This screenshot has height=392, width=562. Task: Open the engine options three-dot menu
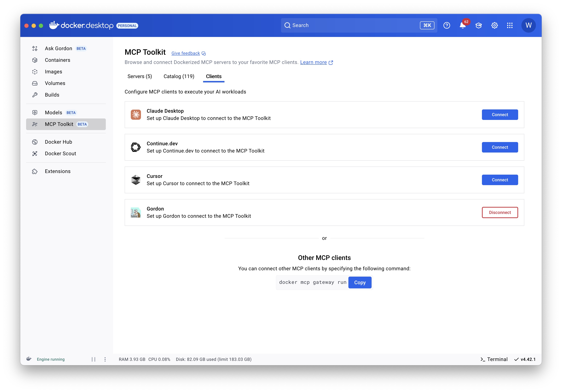coord(105,359)
